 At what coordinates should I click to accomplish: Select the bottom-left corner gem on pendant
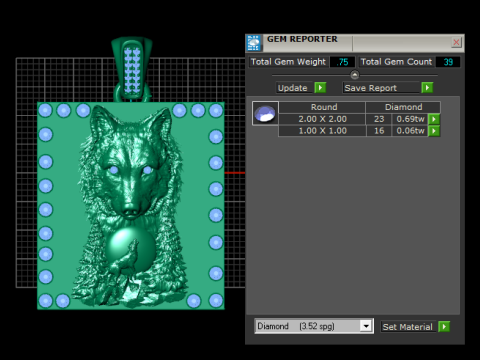[x=45, y=301]
